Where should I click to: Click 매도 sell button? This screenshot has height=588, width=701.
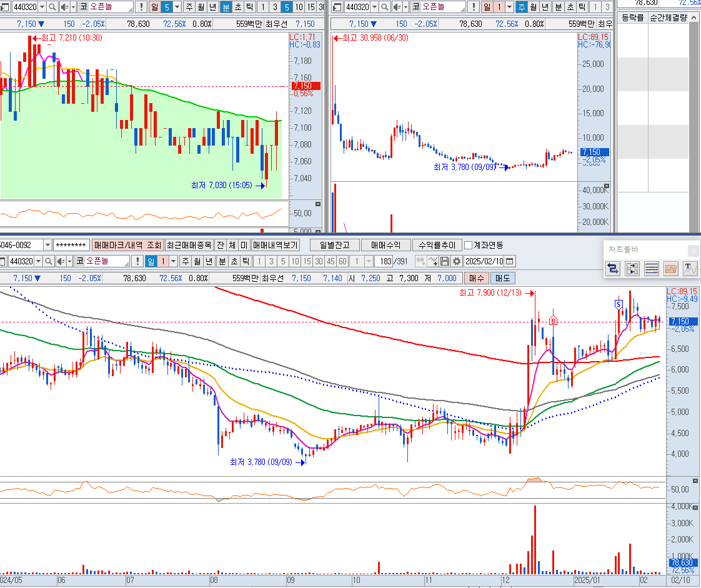pos(503,278)
